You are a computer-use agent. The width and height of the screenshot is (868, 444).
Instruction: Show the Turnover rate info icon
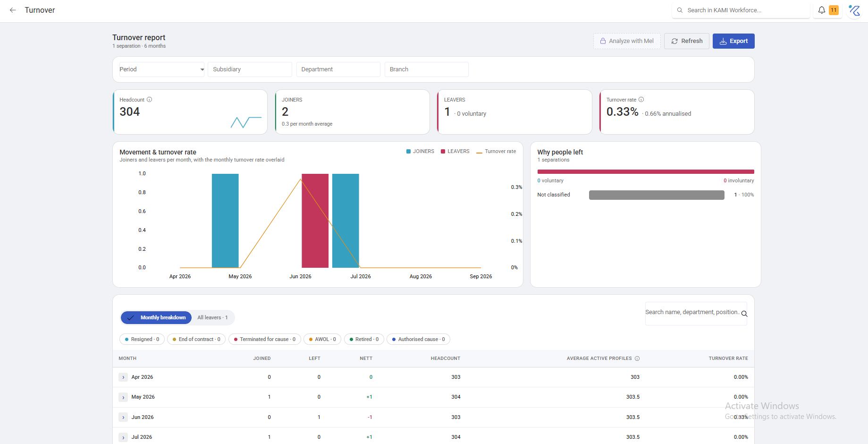coord(641,100)
